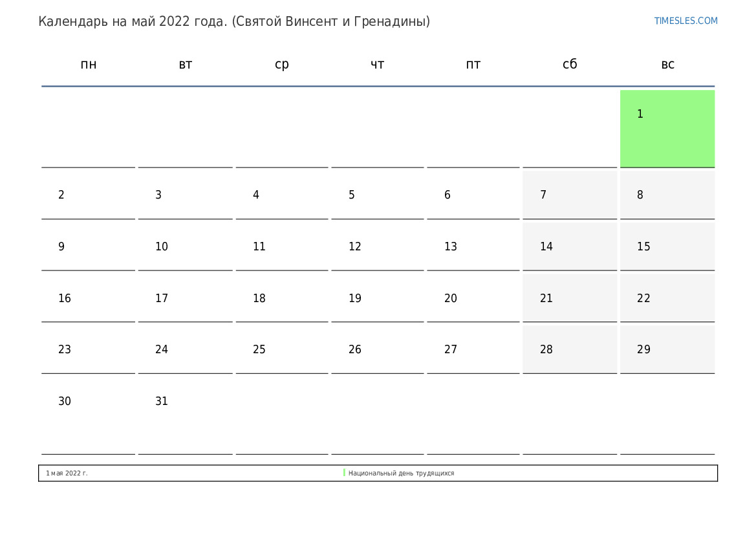This screenshot has width=756, height=535.
Task: Select date 11 in the calendar
Action: pyautogui.click(x=281, y=246)
